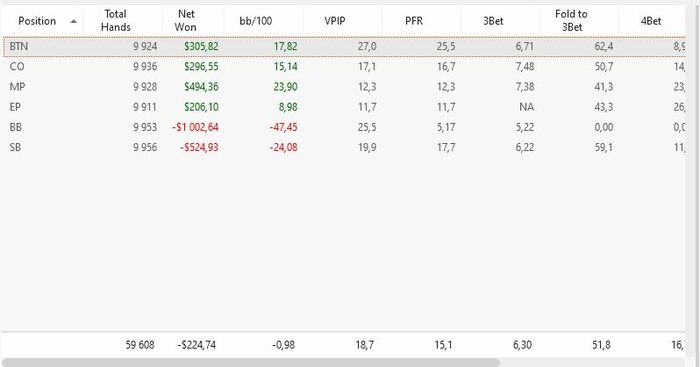Sort by Total Hands column header
The width and height of the screenshot is (700, 367).
click(x=116, y=21)
